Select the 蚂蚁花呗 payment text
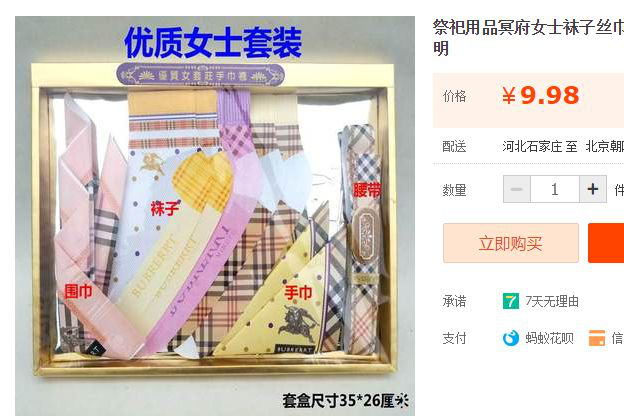 tap(549, 338)
